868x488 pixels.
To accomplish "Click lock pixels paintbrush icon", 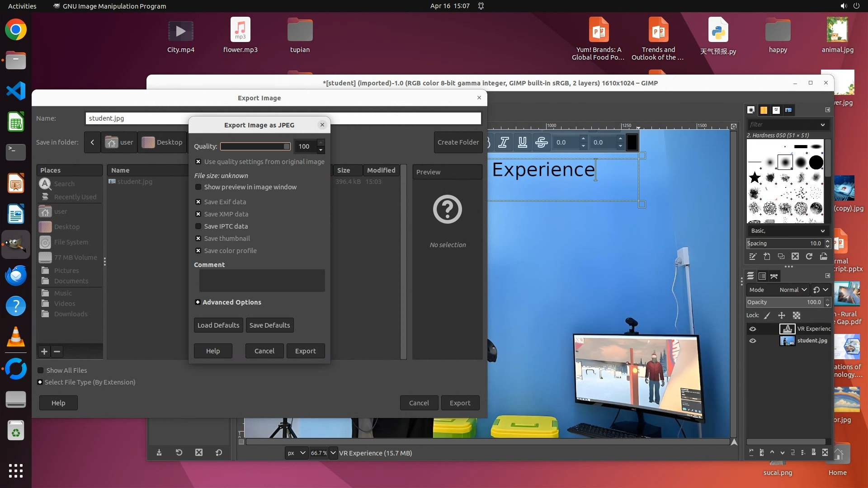I will pos(767,315).
